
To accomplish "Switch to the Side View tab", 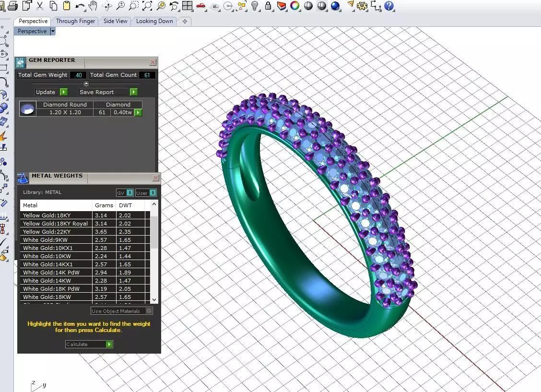I will (115, 21).
